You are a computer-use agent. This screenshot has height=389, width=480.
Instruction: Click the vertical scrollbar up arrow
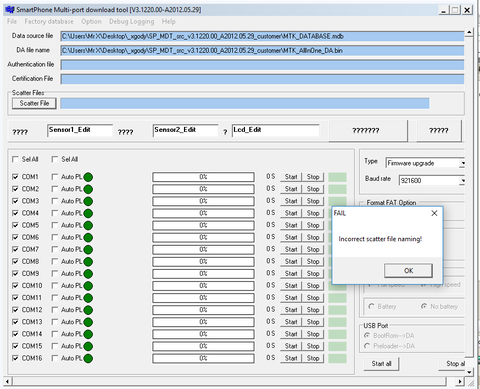pos(469,32)
